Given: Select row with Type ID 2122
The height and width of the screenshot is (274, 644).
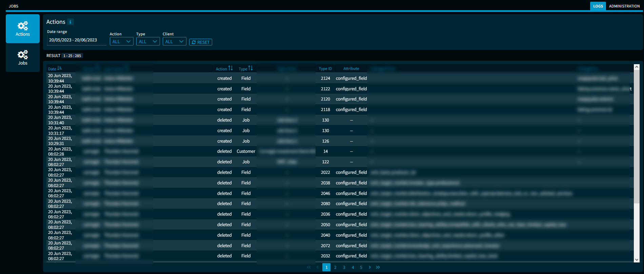Looking at the screenshot, I should click(x=340, y=89).
